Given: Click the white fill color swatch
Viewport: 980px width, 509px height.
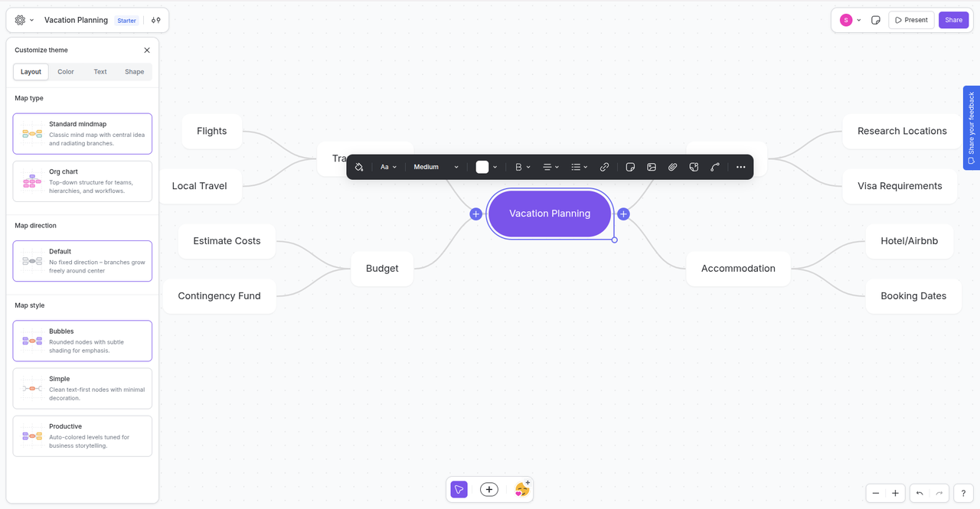Looking at the screenshot, I should point(482,167).
